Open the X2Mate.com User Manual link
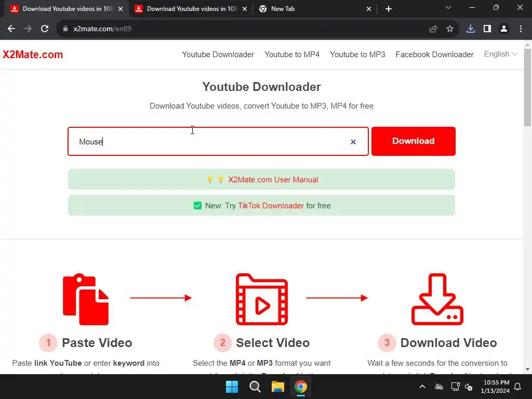 273,179
